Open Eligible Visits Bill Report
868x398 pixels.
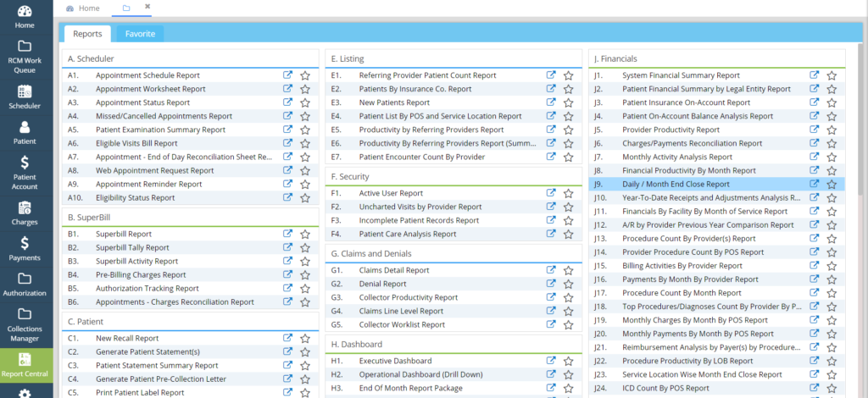(136, 143)
